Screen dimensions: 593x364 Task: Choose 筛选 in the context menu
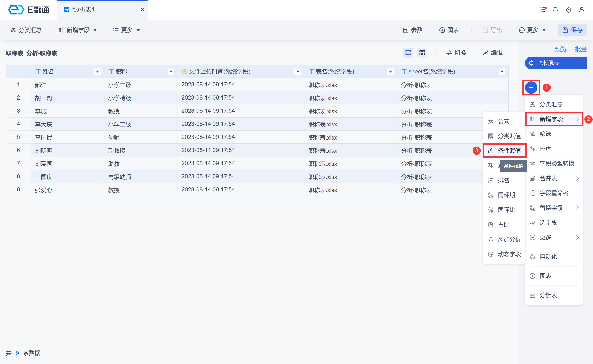(x=545, y=134)
